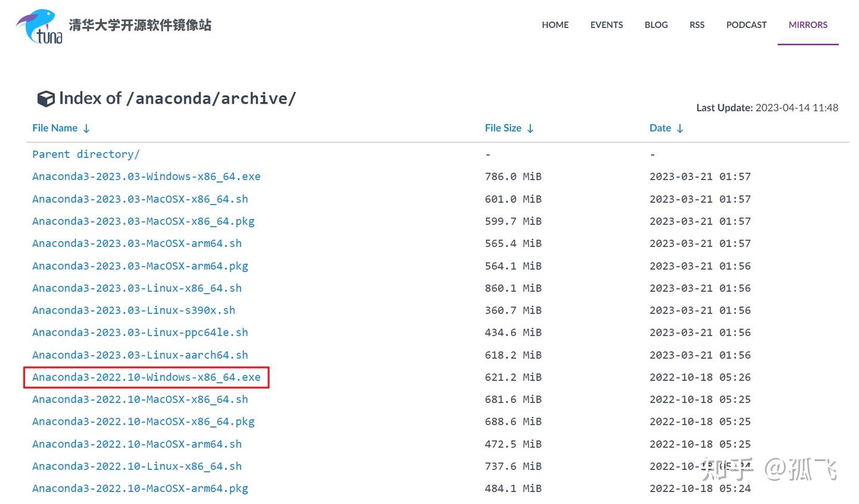Click the File Name sort arrow

coord(86,128)
